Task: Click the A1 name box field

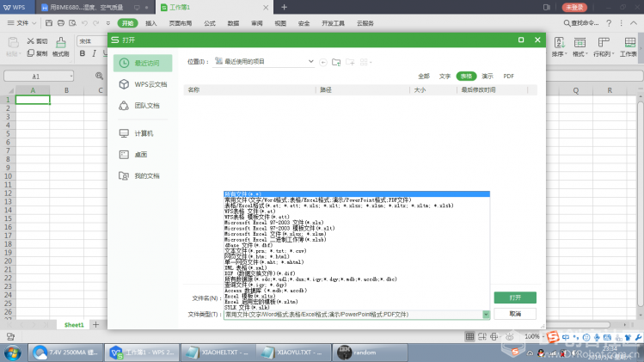Action: pos(39,77)
